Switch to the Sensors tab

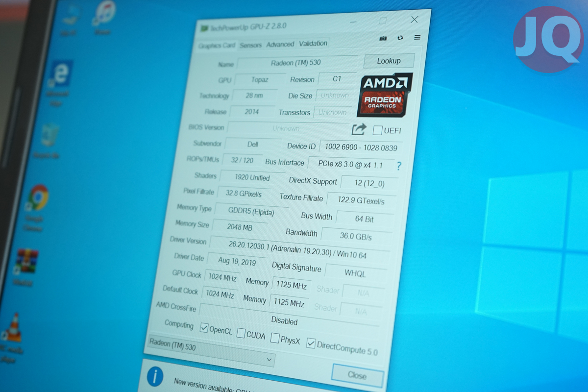pos(251,45)
